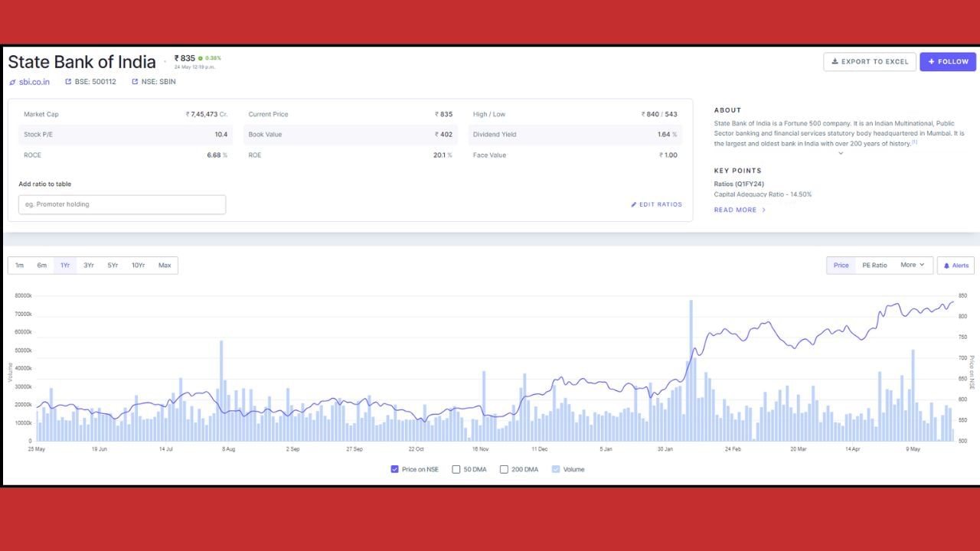
Task: Click the pencil icon beside Edit Ratios
Action: pos(634,204)
